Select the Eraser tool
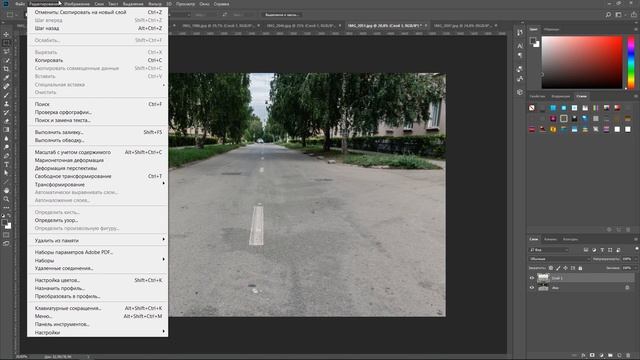Image resolution: width=640 pixels, height=360 pixels. [x=6, y=121]
